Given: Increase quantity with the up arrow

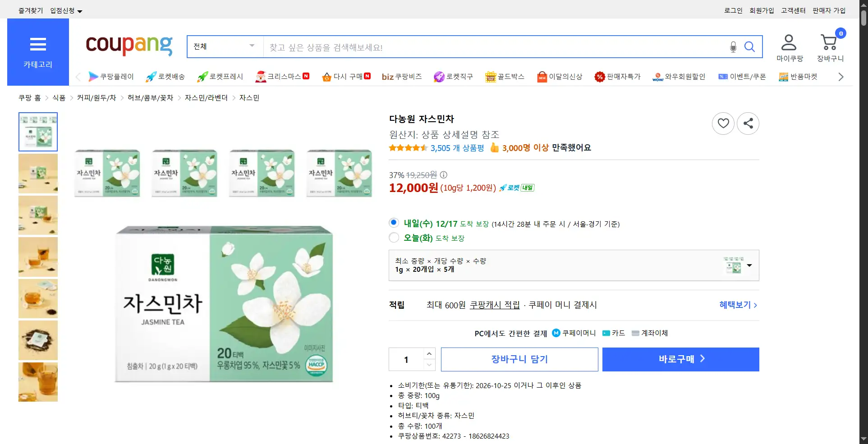Looking at the screenshot, I should (x=429, y=353).
